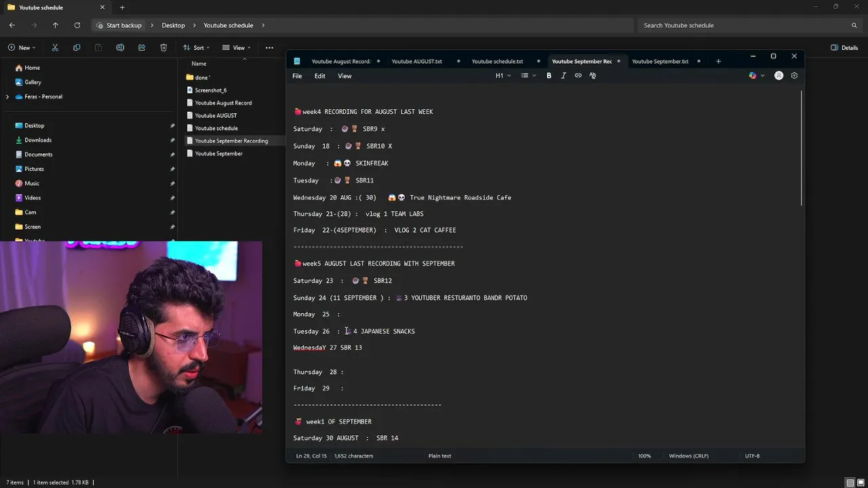868x488 pixels.
Task: Click Desktop in the breadcrumb path
Action: pos(173,25)
